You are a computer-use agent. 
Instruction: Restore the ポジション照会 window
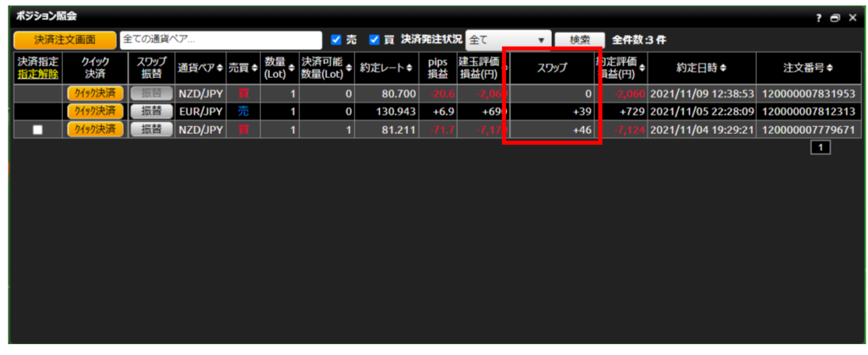[x=834, y=19]
